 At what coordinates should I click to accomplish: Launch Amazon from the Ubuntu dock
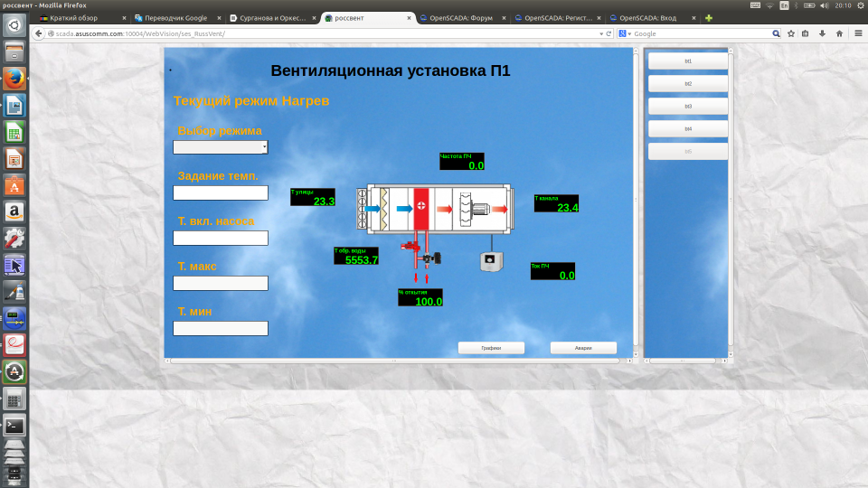(x=14, y=212)
